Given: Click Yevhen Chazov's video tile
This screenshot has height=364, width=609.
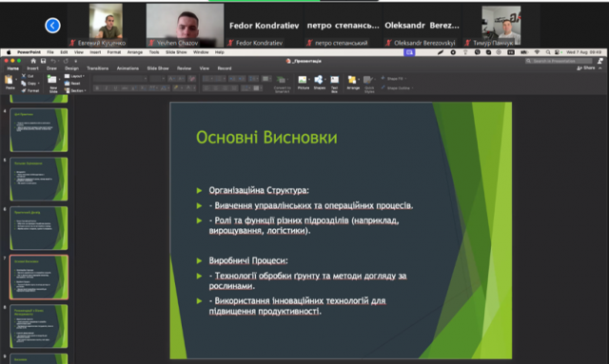Looking at the screenshot, I should [x=185, y=26].
